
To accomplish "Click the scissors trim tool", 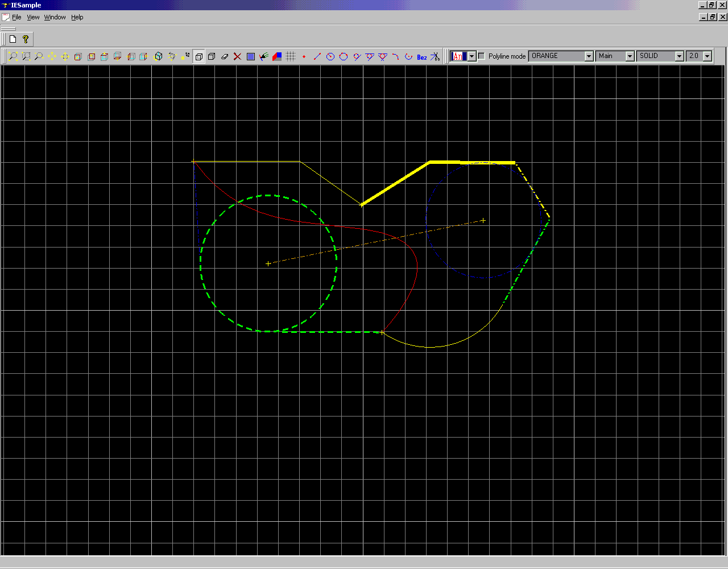I will point(435,56).
